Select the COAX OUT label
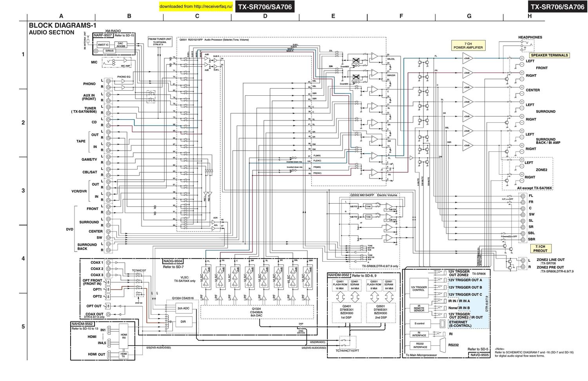This screenshot has height=381, width=588. (x=94, y=314)
